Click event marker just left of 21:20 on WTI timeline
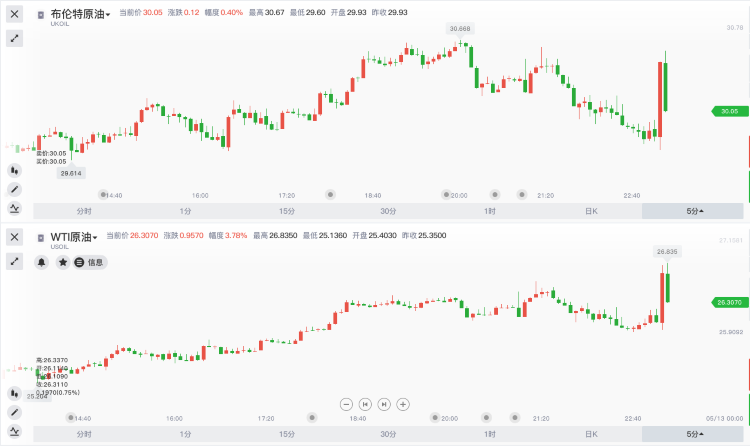Image resolution: width=750 pixels, height=446 pixels. (515, 417)
